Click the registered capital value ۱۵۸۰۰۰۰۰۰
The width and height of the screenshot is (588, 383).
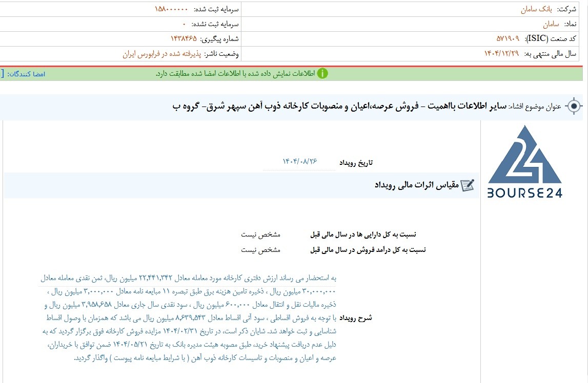pyautogui.click(x=171, y=9)
